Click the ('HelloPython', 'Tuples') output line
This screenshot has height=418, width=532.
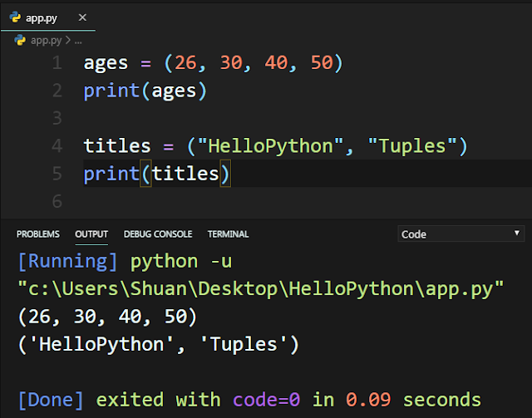159,345
